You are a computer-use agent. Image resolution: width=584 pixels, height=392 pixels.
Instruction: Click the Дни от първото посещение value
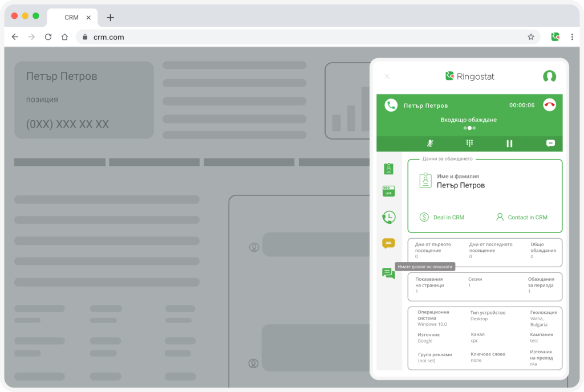(x=416, y=256)
